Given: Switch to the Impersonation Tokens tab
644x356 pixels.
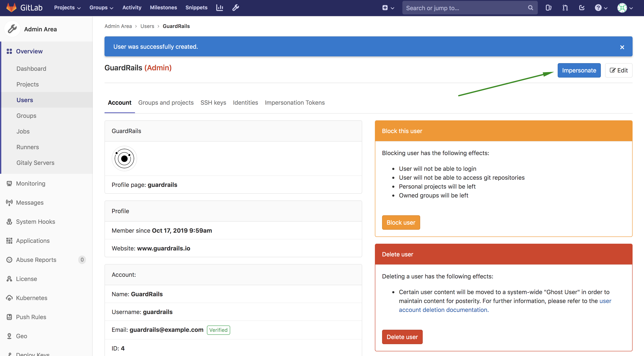Looking at the screenshot, I should [x=295, y=103].
